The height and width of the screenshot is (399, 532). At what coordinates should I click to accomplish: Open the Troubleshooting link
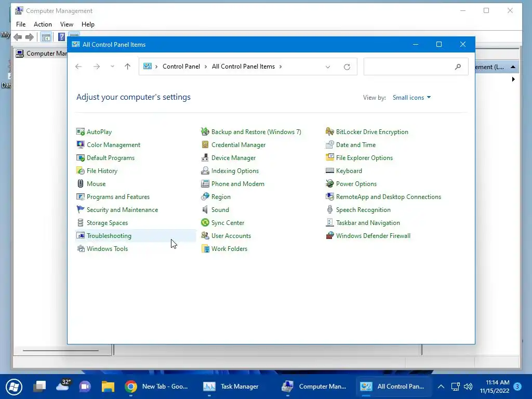tap(109, 236)
